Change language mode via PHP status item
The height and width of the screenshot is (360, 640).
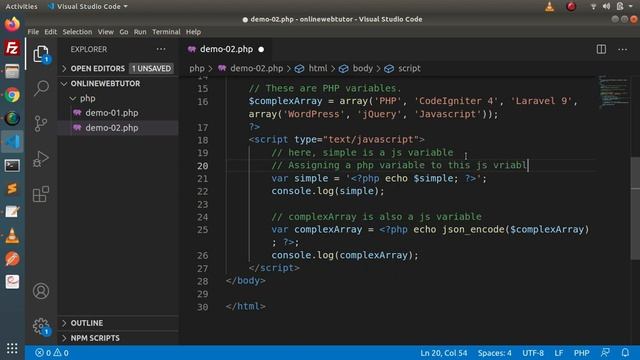(581, 353)
